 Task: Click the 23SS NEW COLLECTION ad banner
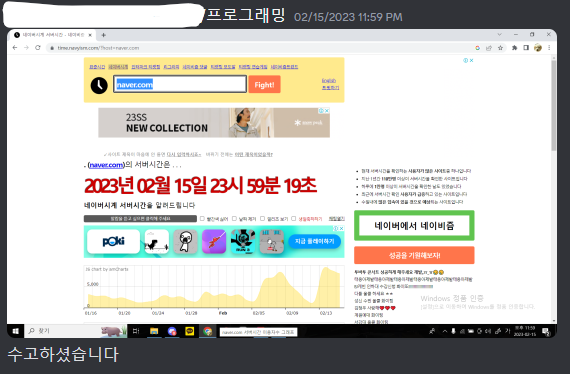pos(214,122)
